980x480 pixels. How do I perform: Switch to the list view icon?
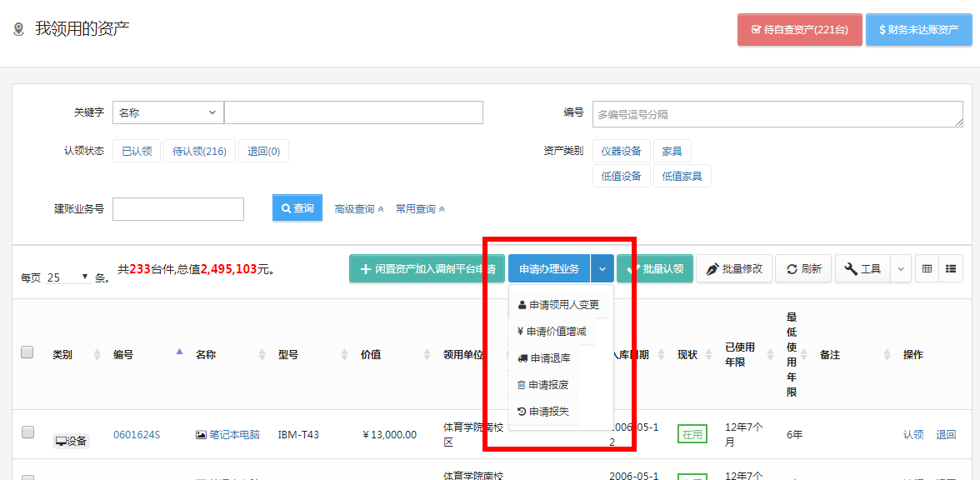coord(951,269)
